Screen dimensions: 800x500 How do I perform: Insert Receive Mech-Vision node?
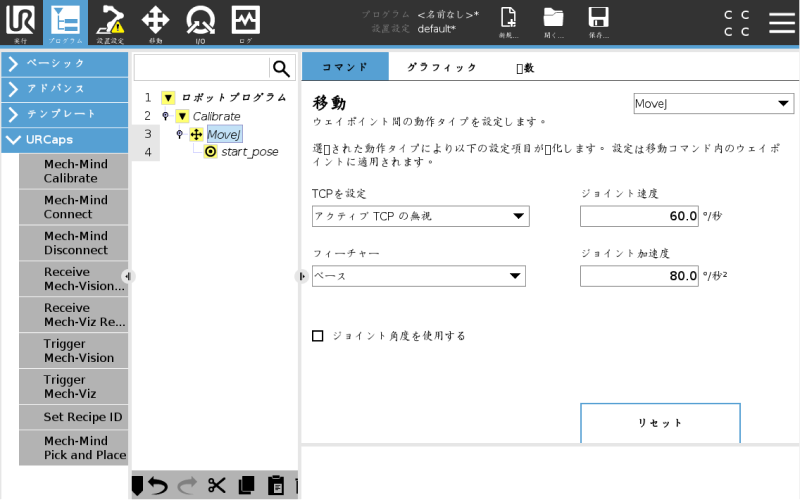(73, 279)
